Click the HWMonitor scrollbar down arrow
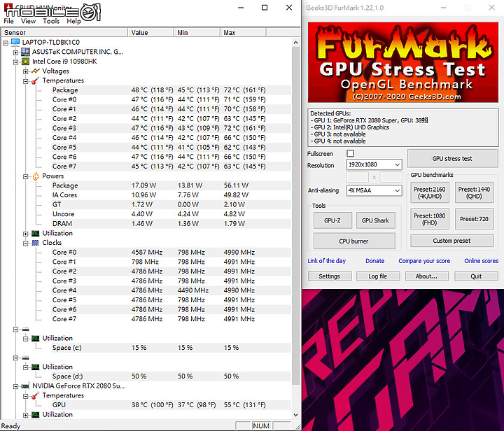The width and height of the screenshot is (504, 431). [295, 415]
